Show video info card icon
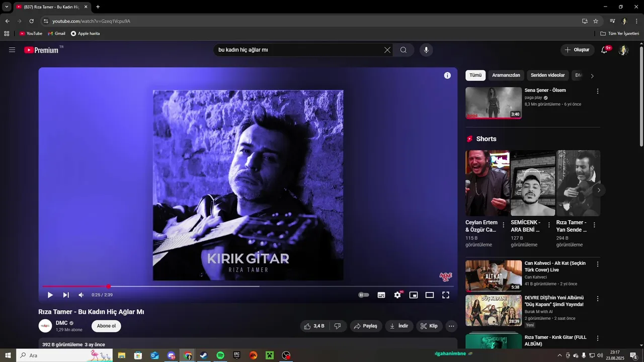 point(447,75)
